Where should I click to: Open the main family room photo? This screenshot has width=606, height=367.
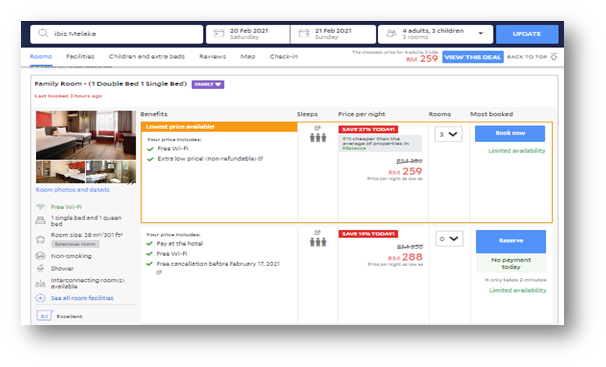pyautogui.click(x=86, y=135)
